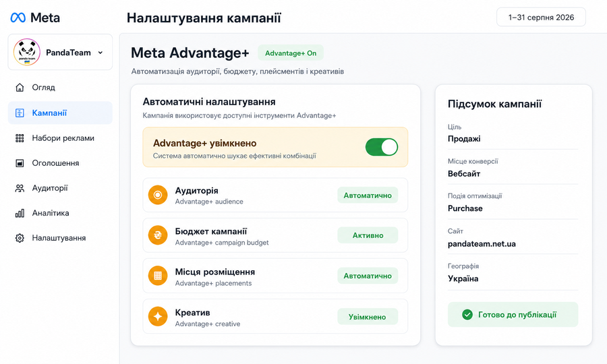Click the Автоматично badge for Аудиторія
This screenshot has height=364, width=607.
tap(368, 195)
